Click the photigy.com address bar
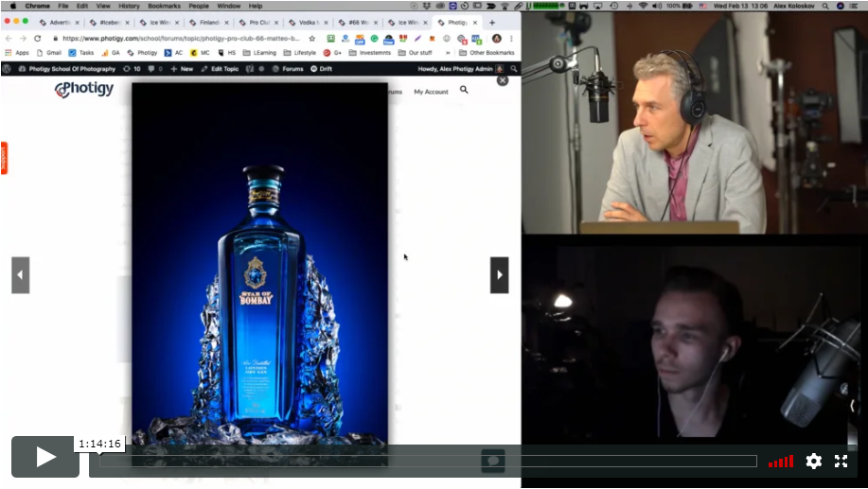The width and height of the screenshot is (868, 489). (181, 38)
